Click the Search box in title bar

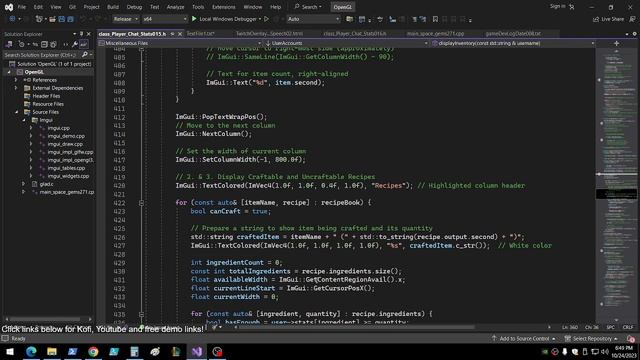click(308, 7)
